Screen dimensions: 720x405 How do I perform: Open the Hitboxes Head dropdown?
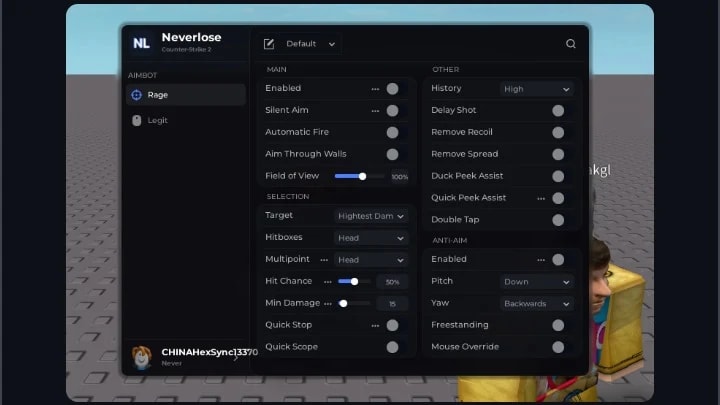[x=371, y=238]
